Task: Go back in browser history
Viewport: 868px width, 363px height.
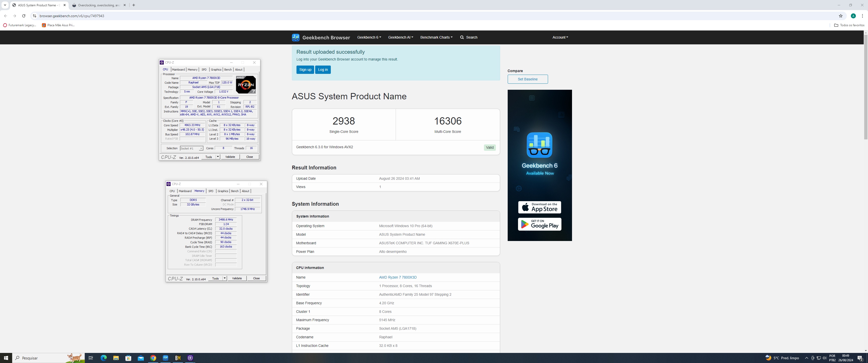Action: pos(6,16)
